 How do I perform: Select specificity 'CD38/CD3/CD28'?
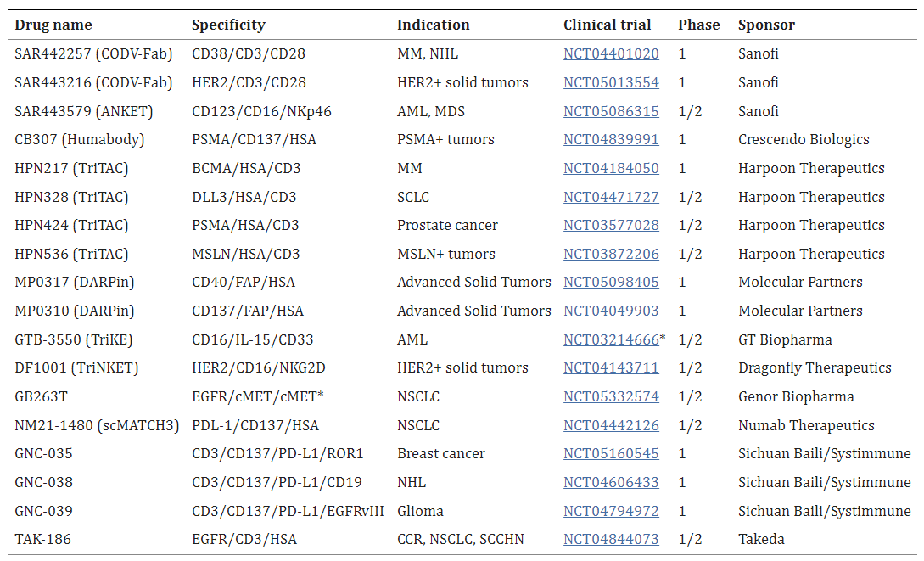[249, 53]
